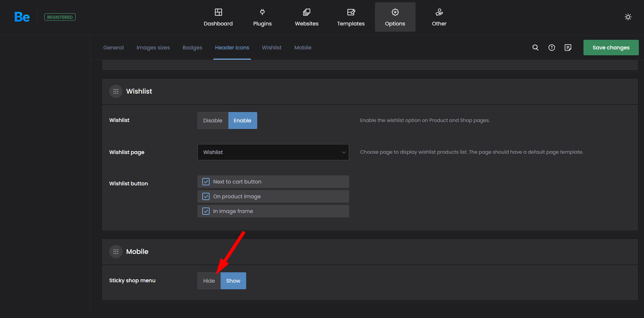Open the Templates section
644x318 pixels.
pos(351,17)
